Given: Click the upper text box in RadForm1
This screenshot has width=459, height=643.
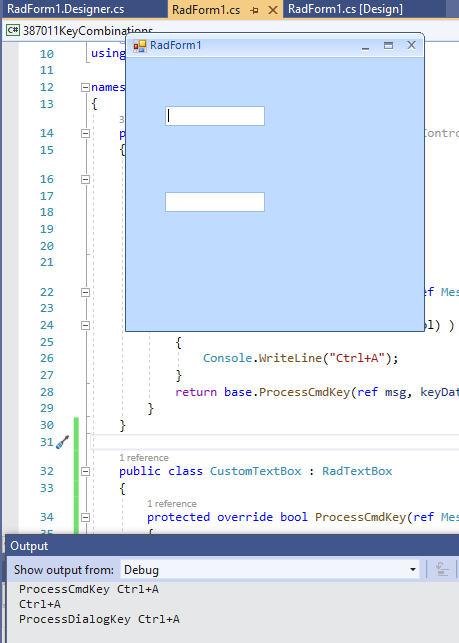Looking at the screenshot, I should 215,116.
